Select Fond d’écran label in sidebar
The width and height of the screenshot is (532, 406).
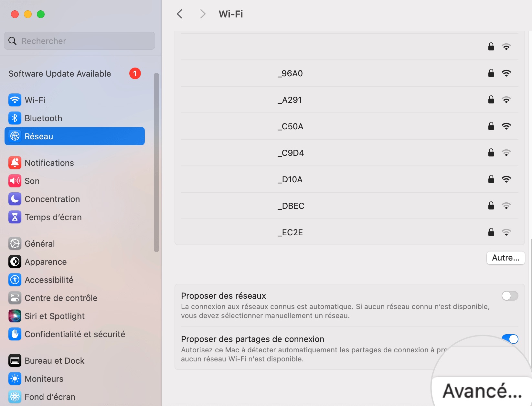pyautogui.click(x=50, y=397)
